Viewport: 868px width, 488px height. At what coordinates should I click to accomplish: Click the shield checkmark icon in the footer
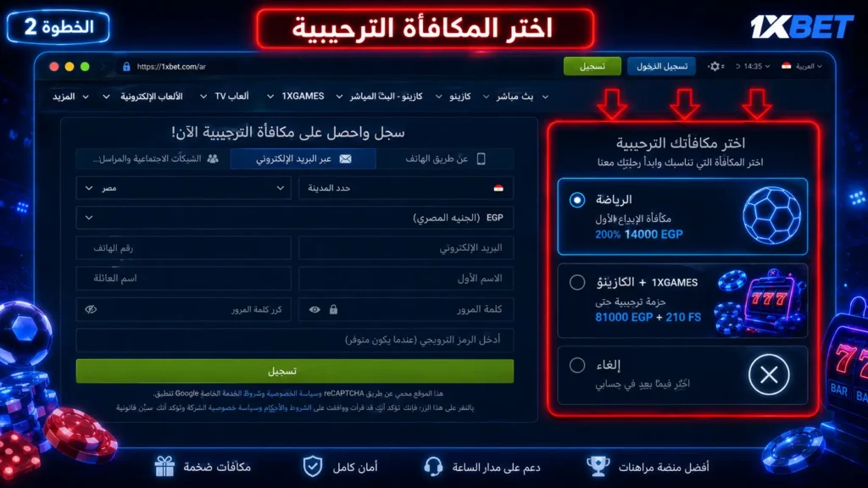pos(313,467)
